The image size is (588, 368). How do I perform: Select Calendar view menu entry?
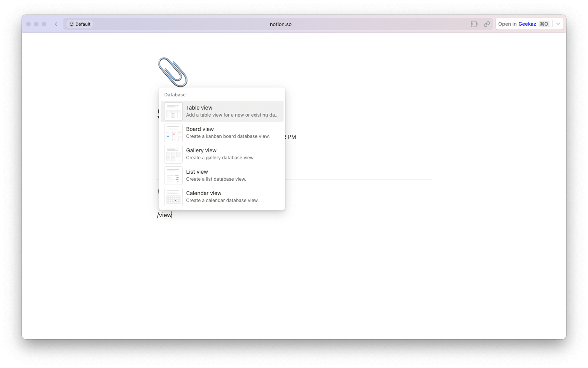[222, 197]
